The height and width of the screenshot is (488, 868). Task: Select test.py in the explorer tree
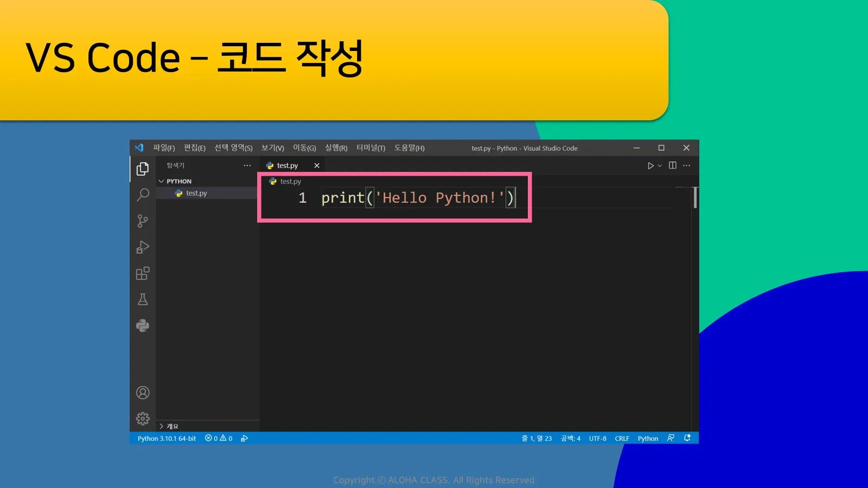[206, 193]
